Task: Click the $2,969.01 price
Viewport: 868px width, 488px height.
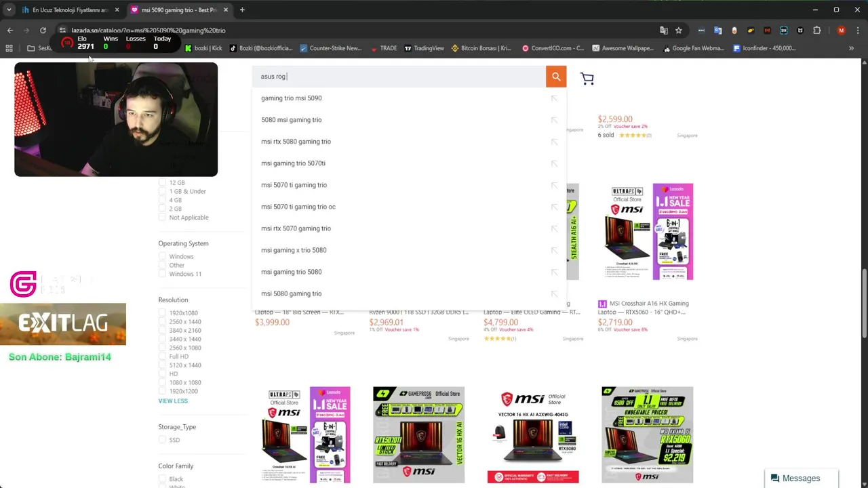Action: (387, 323)
